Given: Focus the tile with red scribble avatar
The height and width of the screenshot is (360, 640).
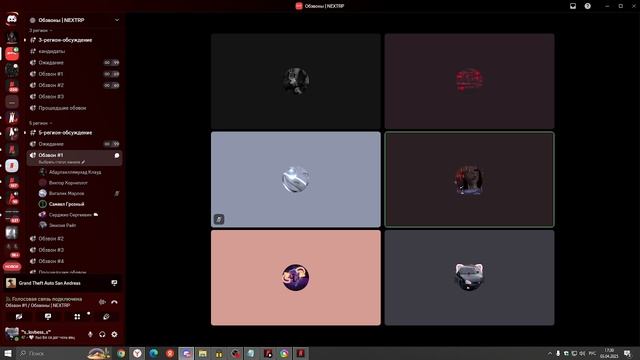Looking at the screenshot, I should (x=469, y=81).
